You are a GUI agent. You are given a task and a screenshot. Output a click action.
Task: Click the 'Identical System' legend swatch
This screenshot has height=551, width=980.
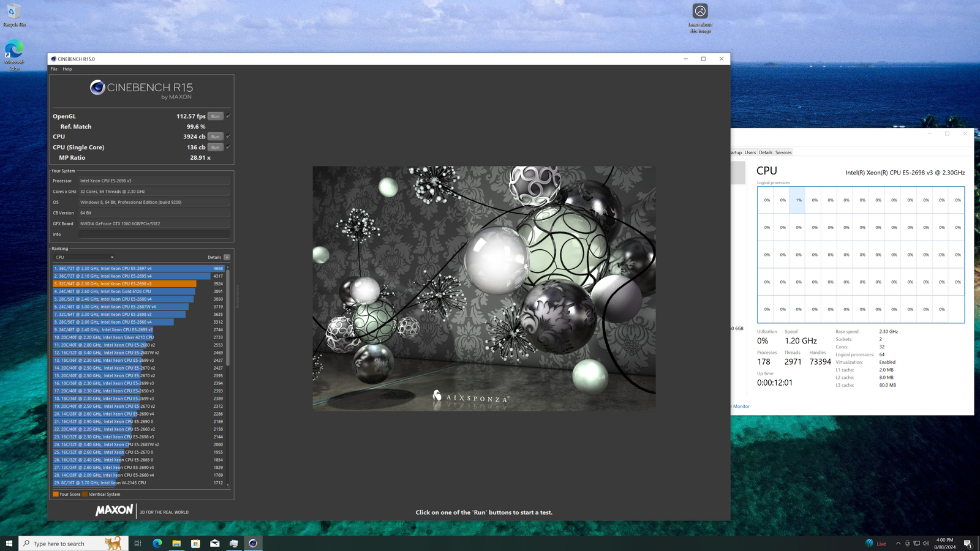[x=85, y=494]
